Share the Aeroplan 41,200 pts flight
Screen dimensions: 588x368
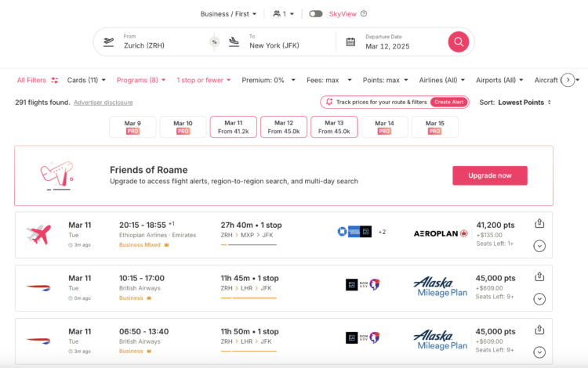[539, 223]
